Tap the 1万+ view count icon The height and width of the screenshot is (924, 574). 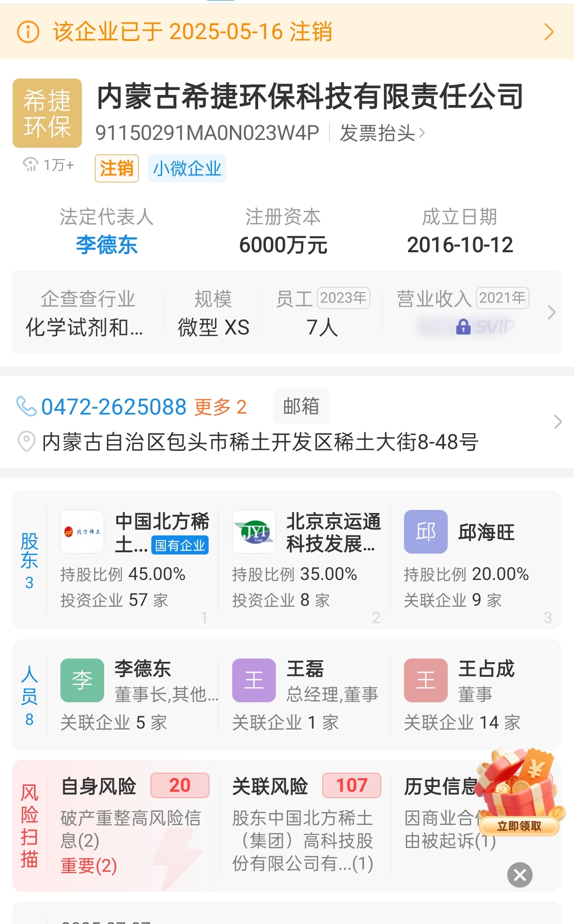coord(30,165)
